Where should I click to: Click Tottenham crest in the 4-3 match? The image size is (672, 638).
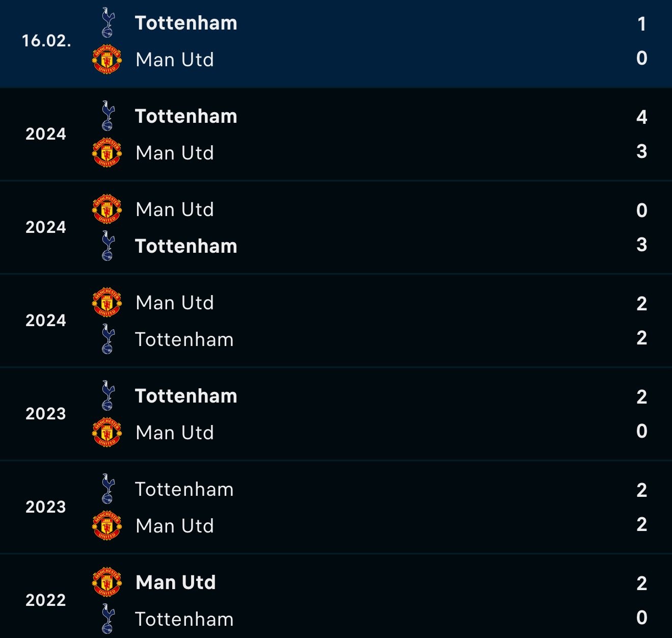[107, 116]
